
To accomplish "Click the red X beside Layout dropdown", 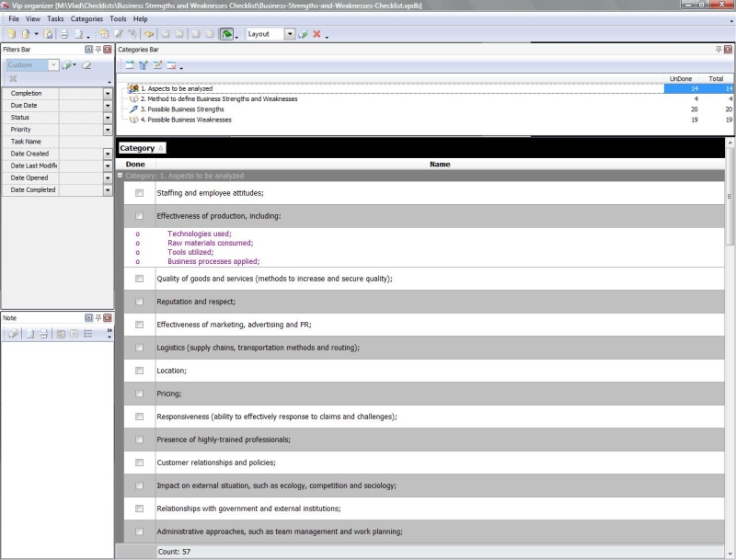I will [x=316, y=34].
